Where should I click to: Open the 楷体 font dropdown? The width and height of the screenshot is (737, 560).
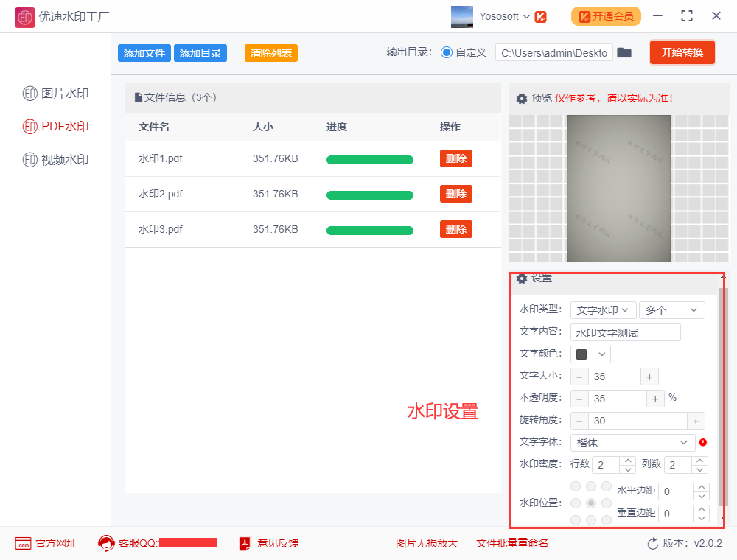tap(632, 443)
